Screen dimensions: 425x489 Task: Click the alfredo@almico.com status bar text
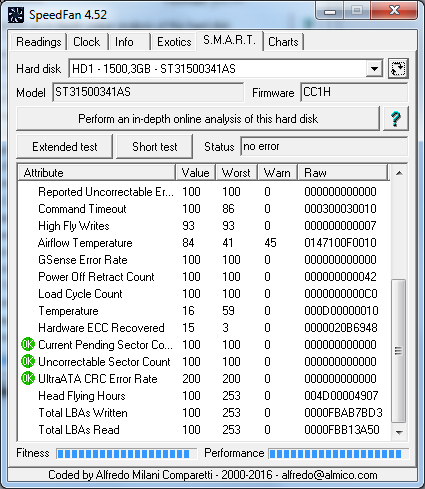(329, 475)
